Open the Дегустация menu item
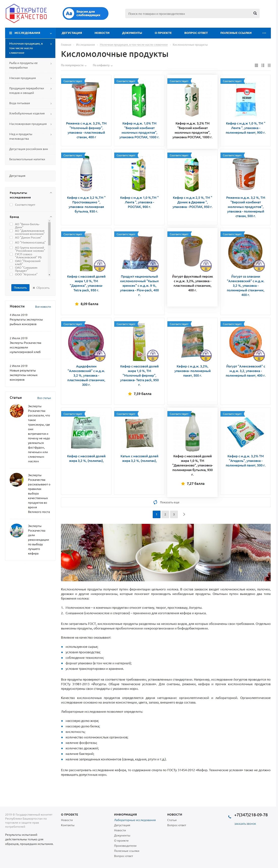This screenshot has height=868, width=278. click(72, 33)
